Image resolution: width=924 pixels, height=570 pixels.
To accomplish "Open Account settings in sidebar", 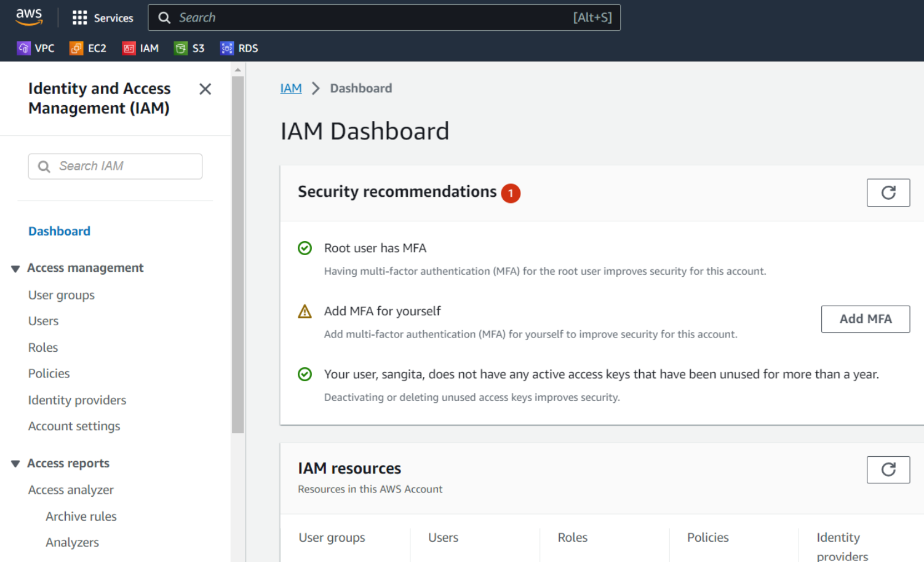I will (x=74, y=426).
